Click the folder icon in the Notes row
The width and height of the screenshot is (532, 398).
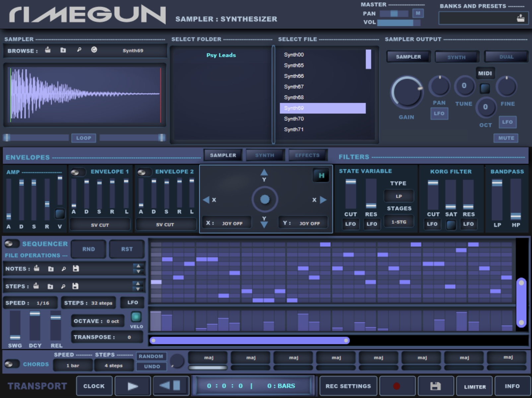[50, 269]
